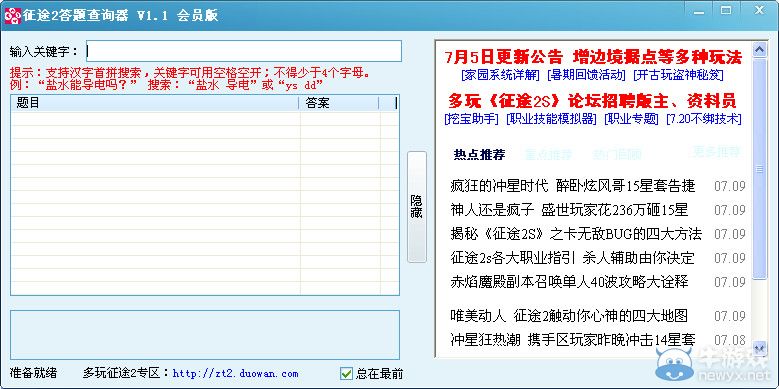Close the 征途2答题查询器 window

click(759, 10)
